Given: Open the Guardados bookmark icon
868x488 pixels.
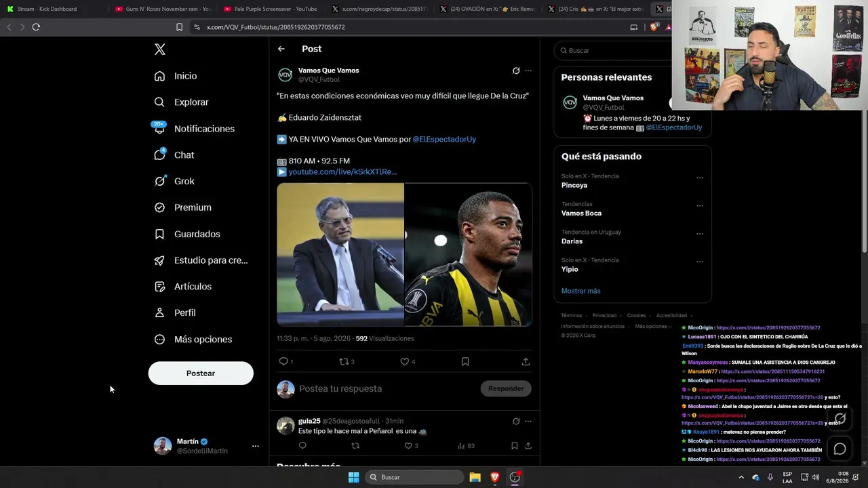Looking at the screenshot, I should click(159, 234).
